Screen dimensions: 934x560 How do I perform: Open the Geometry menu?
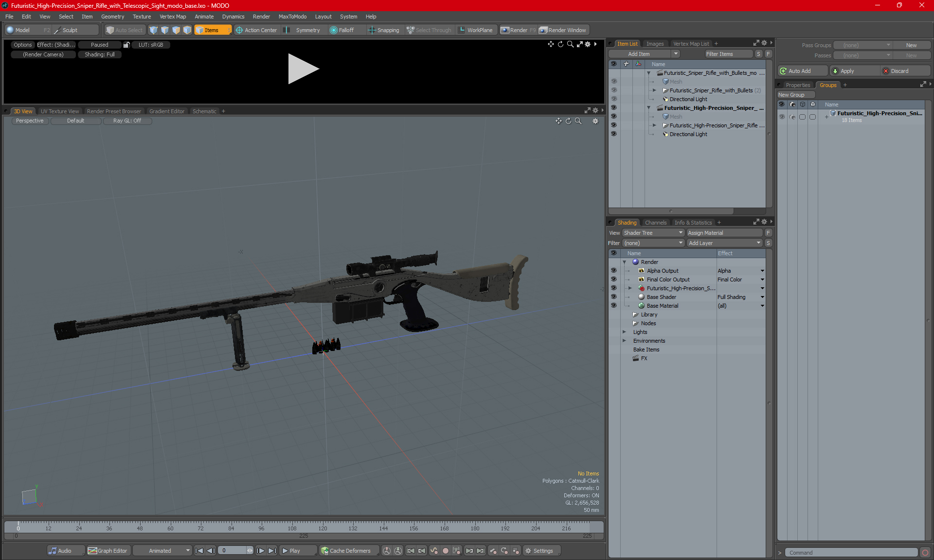point(112,17)
